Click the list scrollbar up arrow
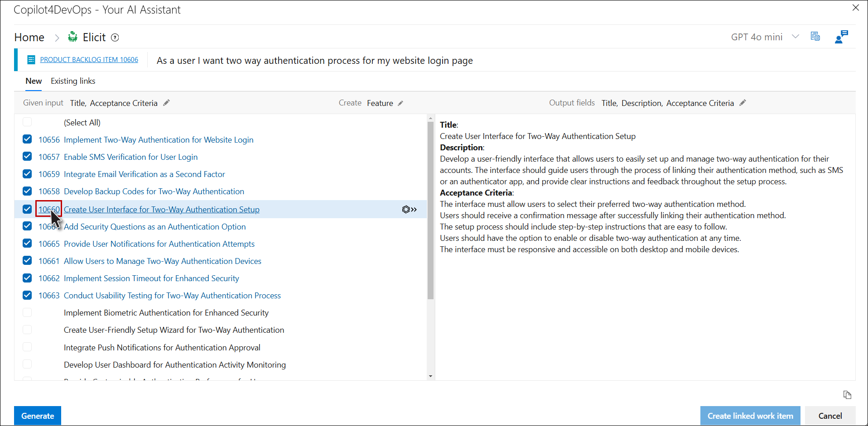 (430, 118)
